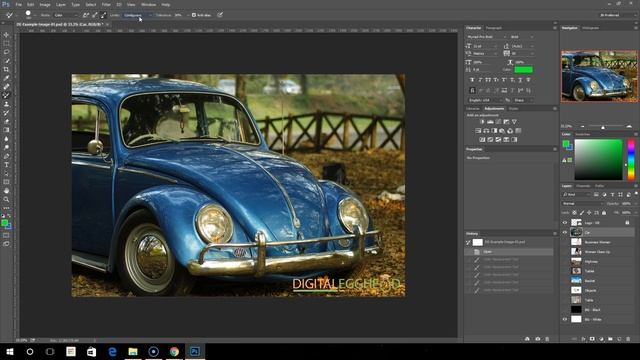Click the Delete history state trash icon

tap(547, 339)
